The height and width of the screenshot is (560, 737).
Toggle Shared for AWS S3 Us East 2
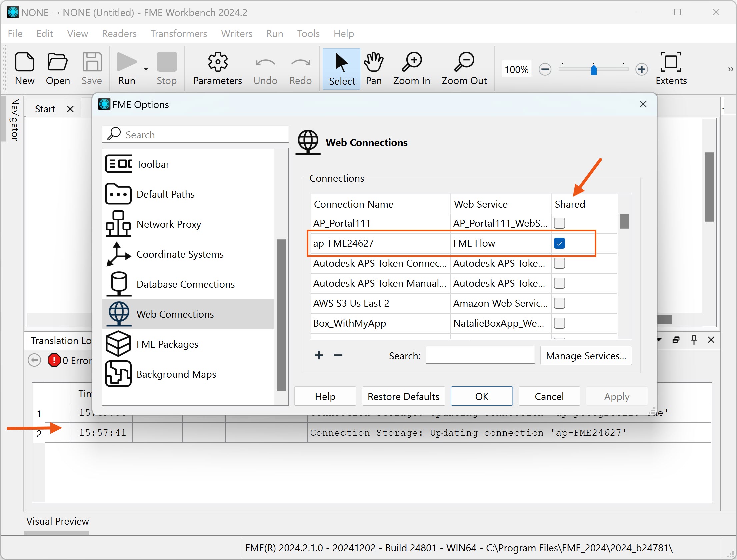[559, 303]
